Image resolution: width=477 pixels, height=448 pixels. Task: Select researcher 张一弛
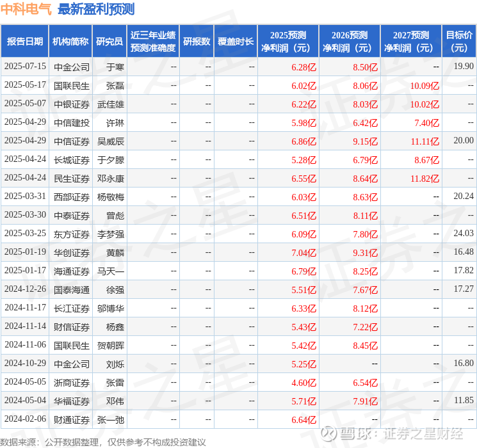pos(110,420)
